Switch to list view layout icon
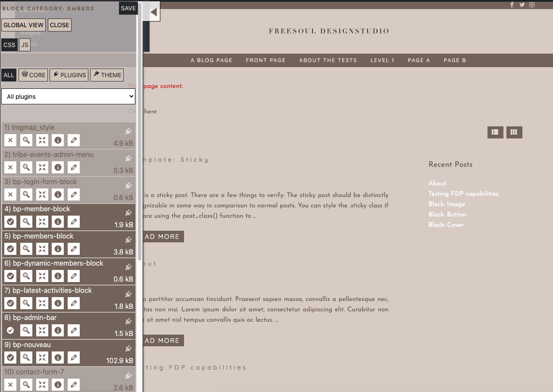Image resolution: width=553 pixels, height=392 pixels. point(495,132)
